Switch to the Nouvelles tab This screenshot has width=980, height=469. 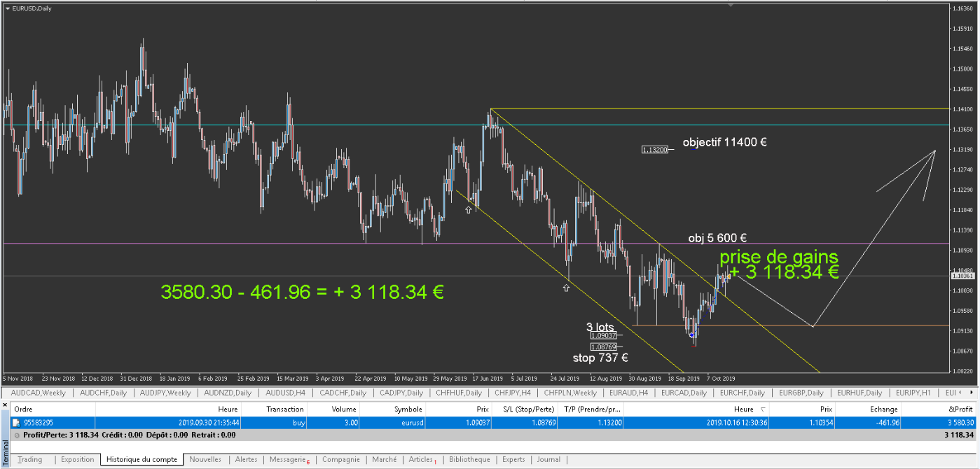click(205, 460)
